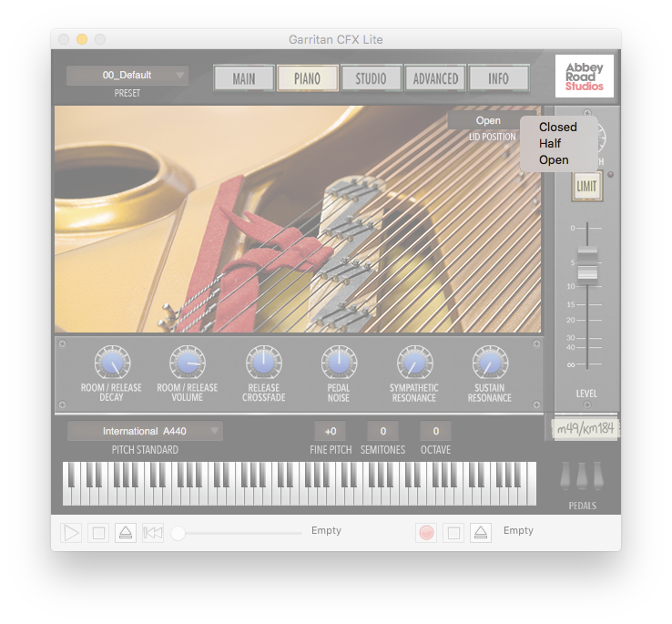Click the recorder Stop button
This screenshot has width=672, height=624.
coord(453,533)
